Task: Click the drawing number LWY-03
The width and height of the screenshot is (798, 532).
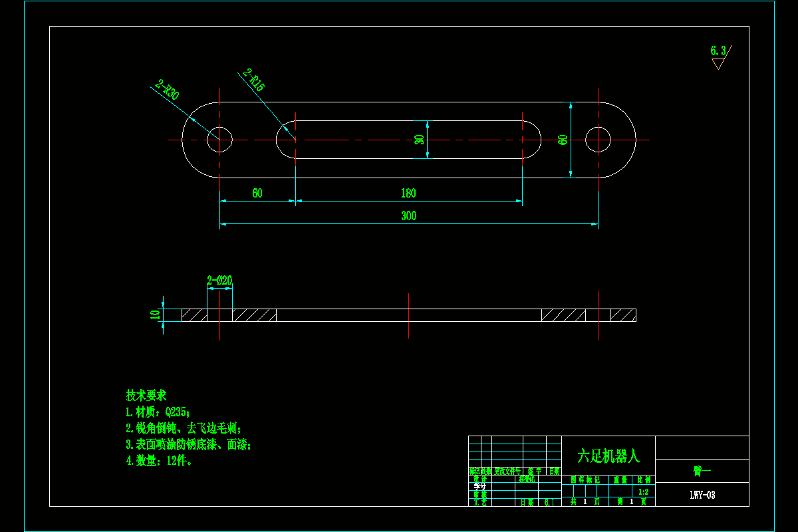Action: [x=702, y=495]
